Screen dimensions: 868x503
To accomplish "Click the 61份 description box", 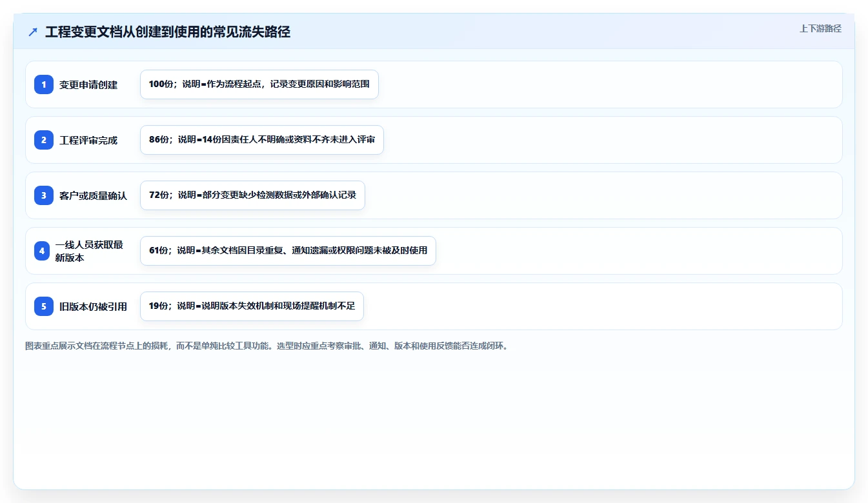I will pos(288,251).
